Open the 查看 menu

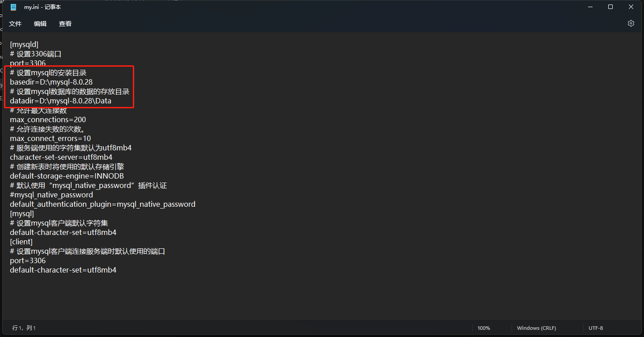point(65,24)
